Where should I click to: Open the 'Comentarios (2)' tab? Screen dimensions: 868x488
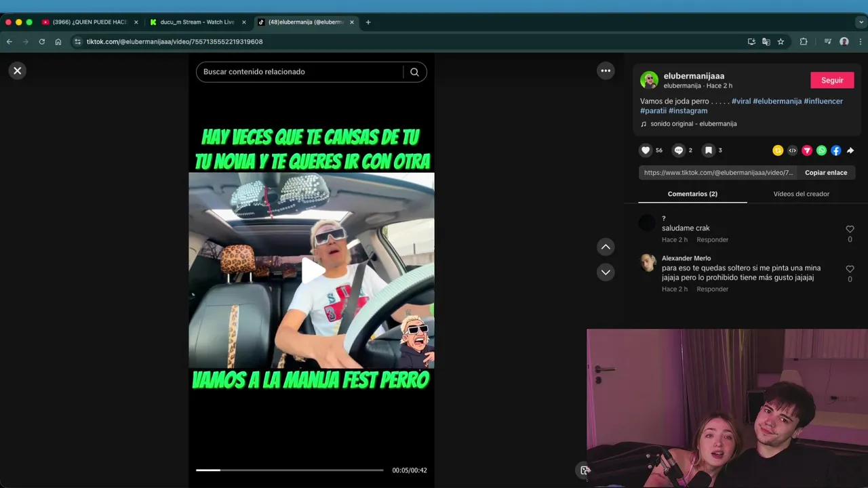pyautogui.click(x=692, y=194)
